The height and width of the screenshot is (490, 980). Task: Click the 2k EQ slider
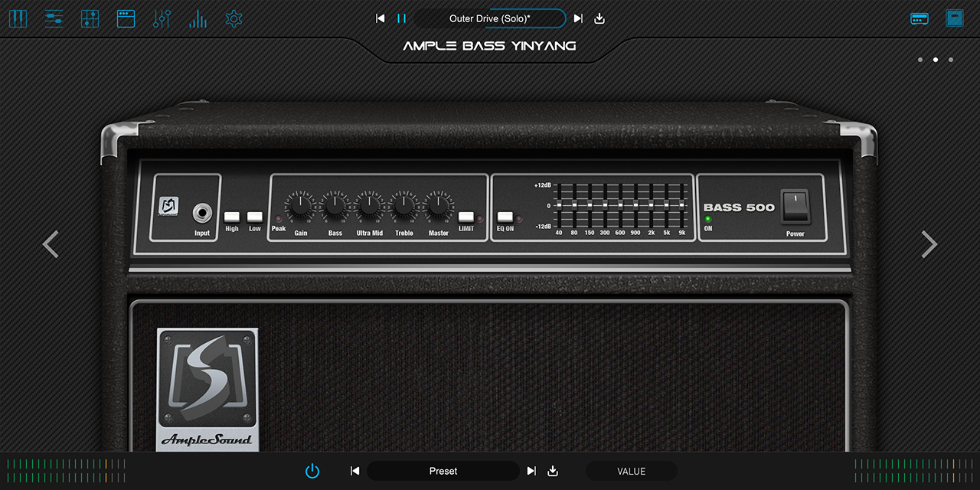pyautogui.click(x=651, y=205)
